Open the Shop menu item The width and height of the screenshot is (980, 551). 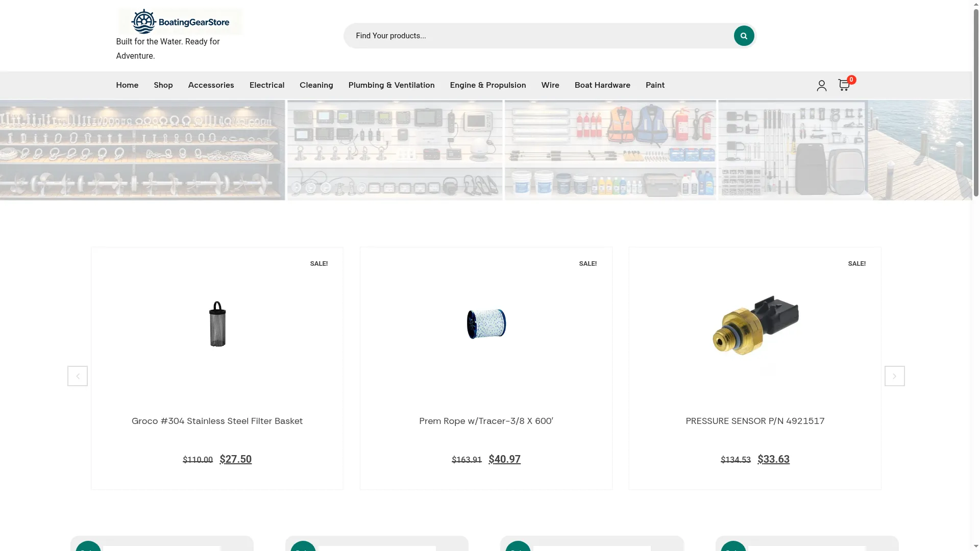(163, 85)
